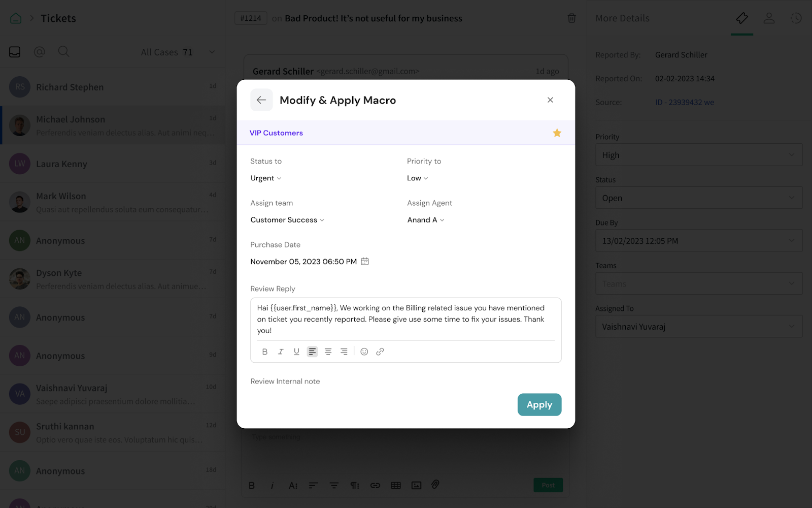Open Assign Agent Anand A dropdown
812x508 pixels.
425,220
